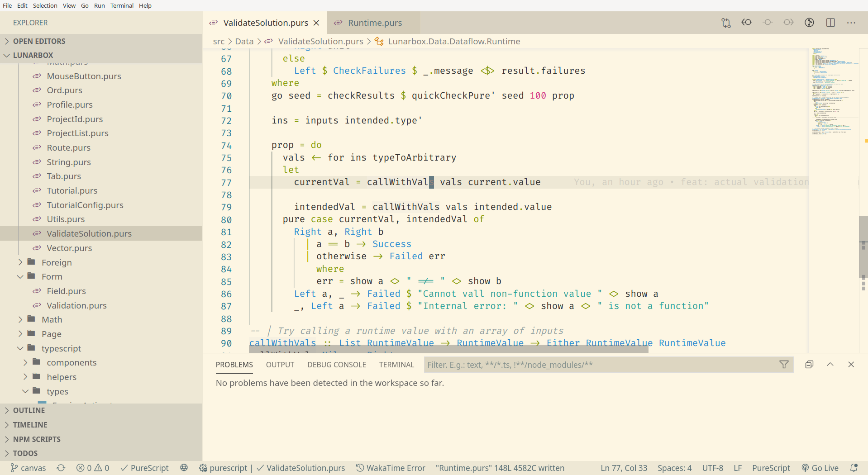Collapse the typescript folder
Viewport: 868px width, 475px height.
(x=101, y=348)
